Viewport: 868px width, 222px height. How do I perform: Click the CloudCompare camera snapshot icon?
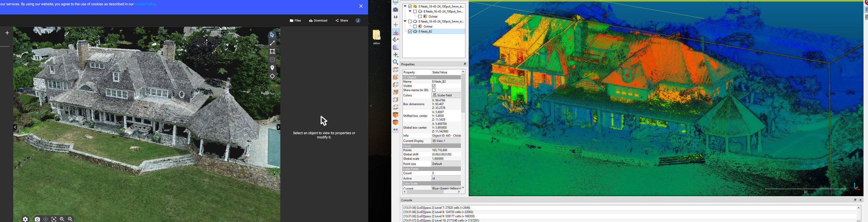coord(395,10)
